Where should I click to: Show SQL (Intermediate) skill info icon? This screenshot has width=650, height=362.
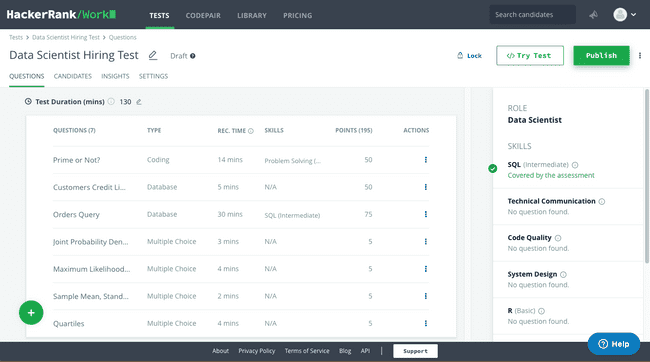(x=575, y=165)
